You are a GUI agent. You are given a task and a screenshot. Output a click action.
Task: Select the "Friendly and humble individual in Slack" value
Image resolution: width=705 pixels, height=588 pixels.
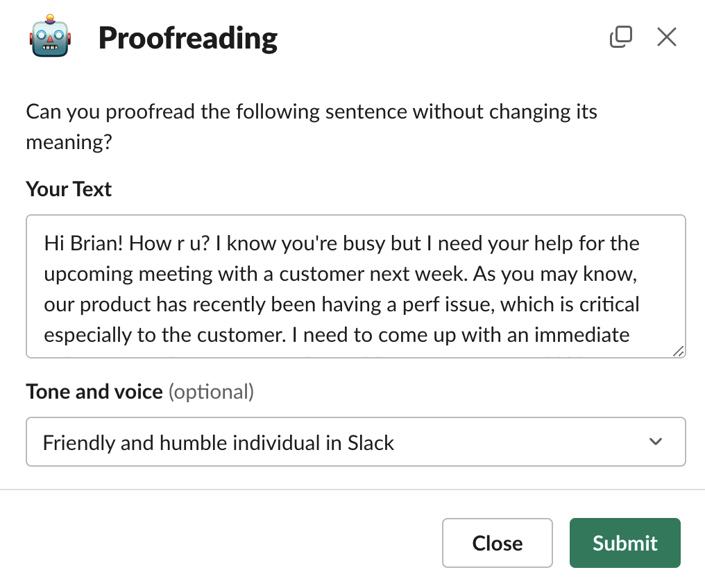[x=219, y=442]
